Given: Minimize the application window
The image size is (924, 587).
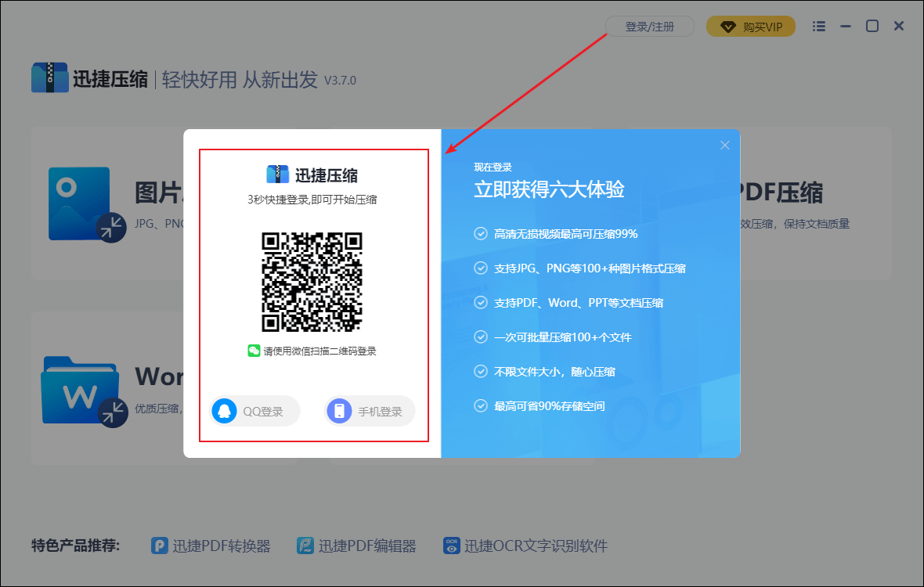Looking at the screenshot, I should (845, 26).
